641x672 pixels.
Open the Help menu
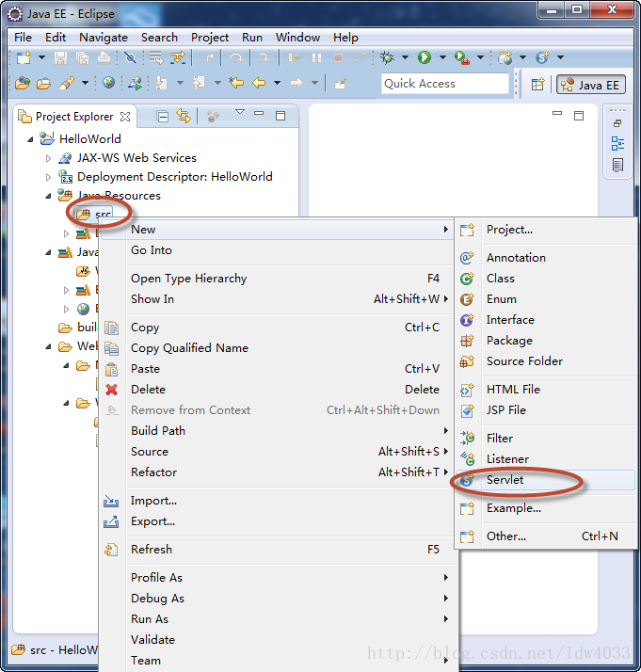click(x=345, y=38)
